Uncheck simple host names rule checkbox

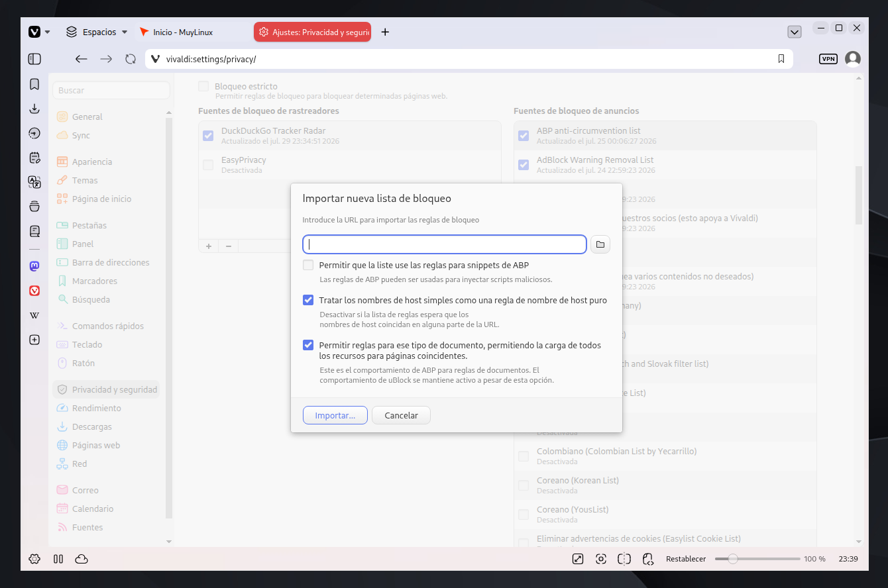click(x=308, y=300)
